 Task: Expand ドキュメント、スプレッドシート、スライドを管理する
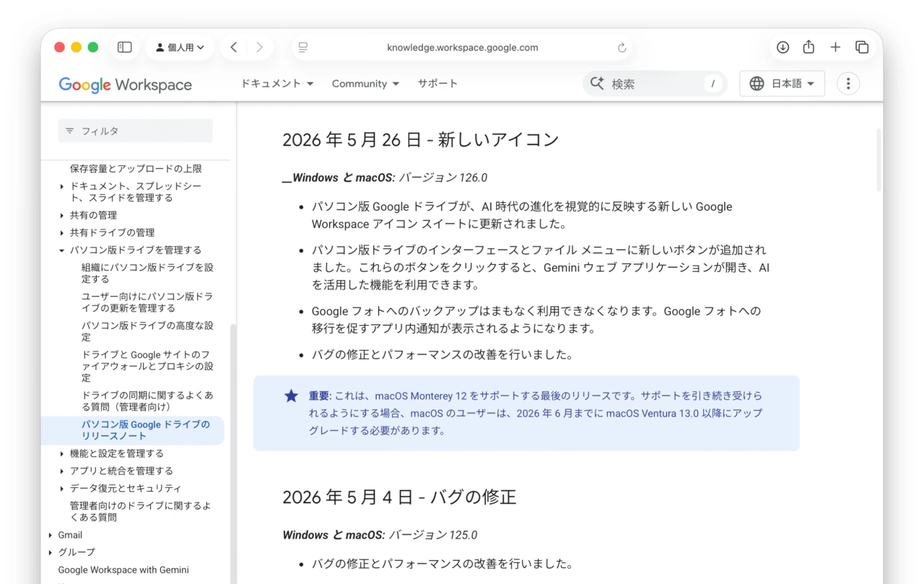[62, 186]
